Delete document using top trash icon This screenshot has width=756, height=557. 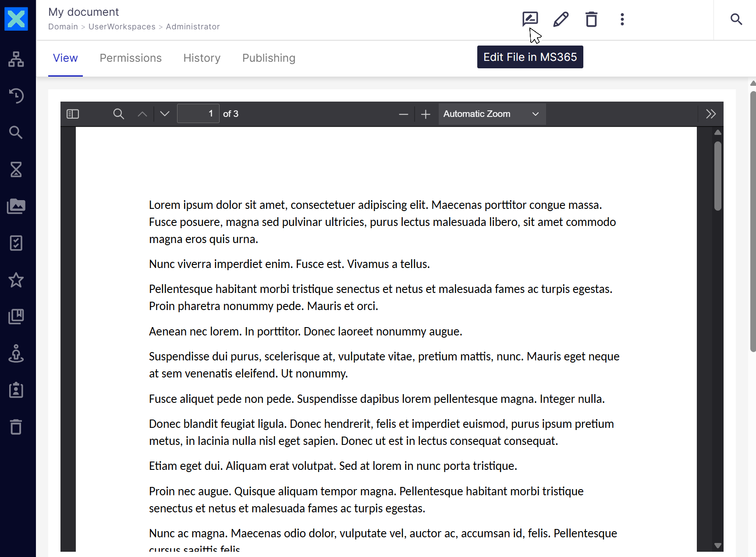point(591,19)
